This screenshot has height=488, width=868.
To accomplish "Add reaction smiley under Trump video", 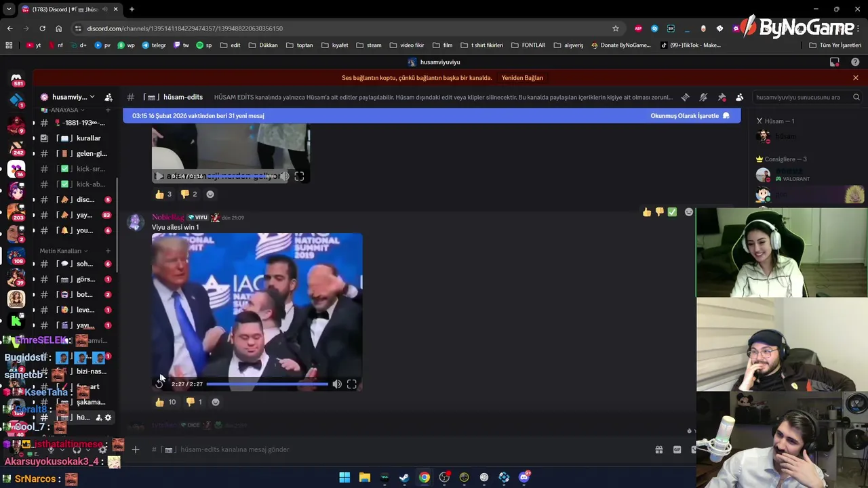I will (x=216, y=402).
